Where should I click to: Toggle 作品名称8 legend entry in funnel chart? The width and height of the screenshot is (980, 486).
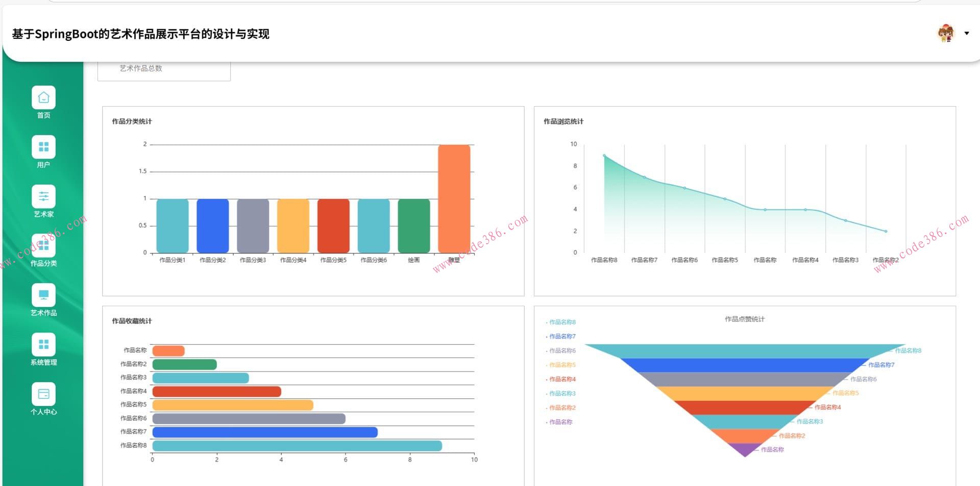(x=561, y=322)
